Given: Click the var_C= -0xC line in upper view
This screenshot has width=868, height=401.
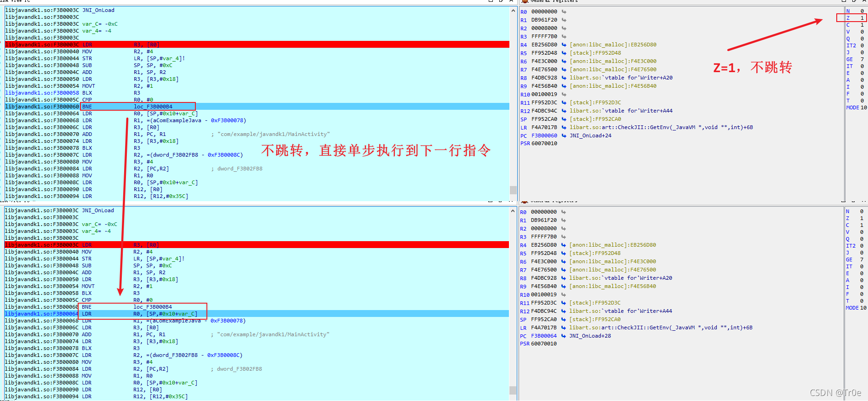Looking at the screenshot, I should pyautogui.click(x=100, y=24).
